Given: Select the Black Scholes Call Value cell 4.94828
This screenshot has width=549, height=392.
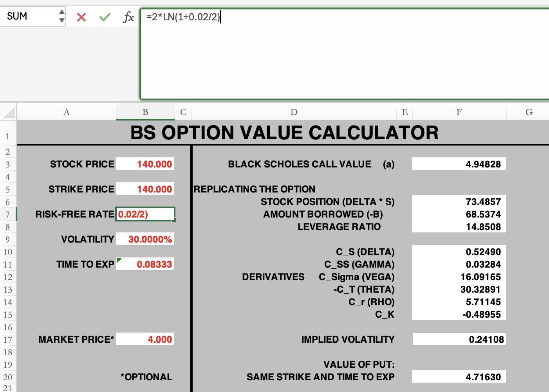Looking at the screenshot, I should click(459, 164).
